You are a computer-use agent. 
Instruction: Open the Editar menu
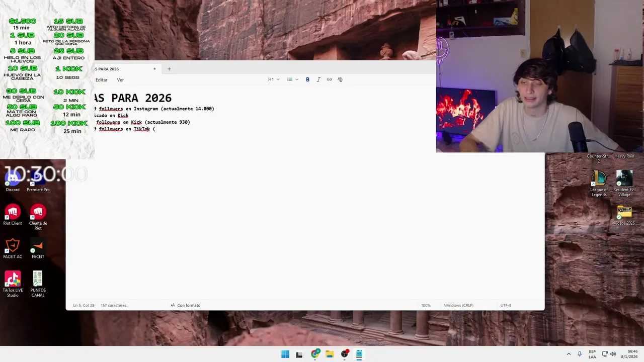click(x=102, y=80)
